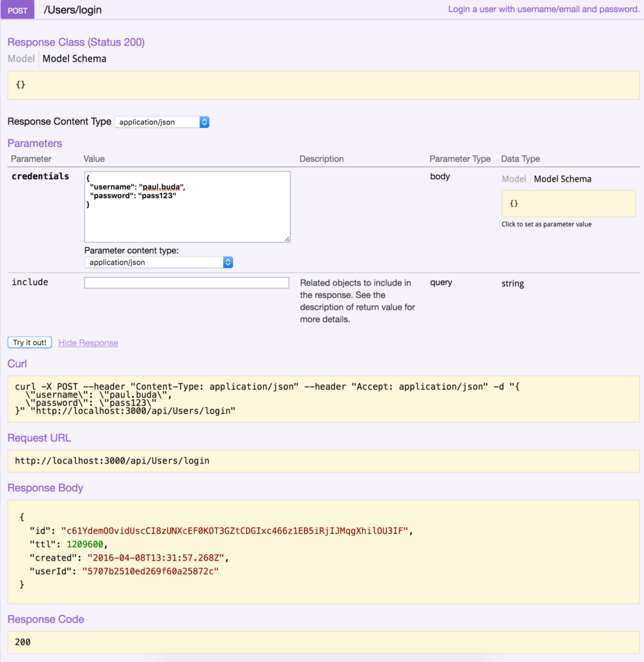644x662 pixels.
Task: Expand the Parameter content type dropdown
Action: tap(158, 262)
